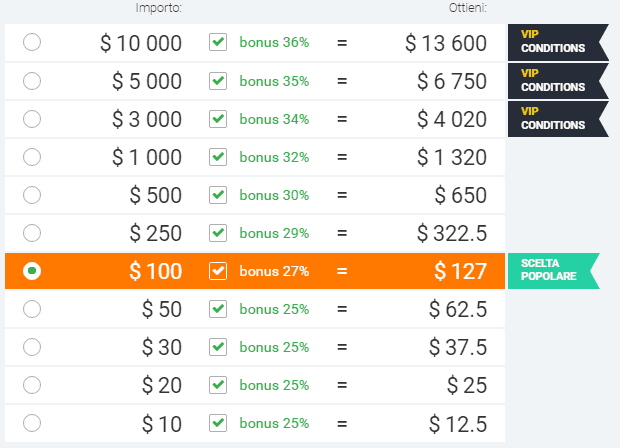Click the Scelta Popolare ribbon badge
The width and height of the screenshot is (620, 448).
coord(554,271)
